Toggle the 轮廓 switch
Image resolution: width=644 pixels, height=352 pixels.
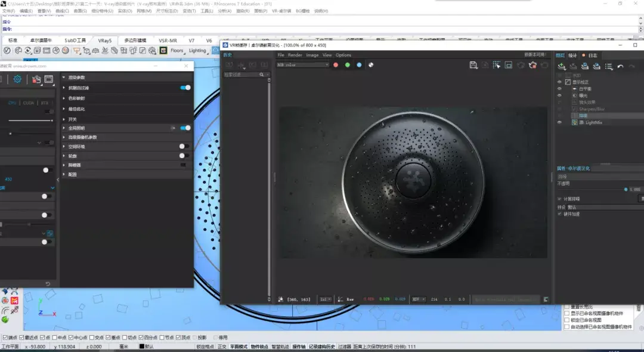[x=184, y=156]
